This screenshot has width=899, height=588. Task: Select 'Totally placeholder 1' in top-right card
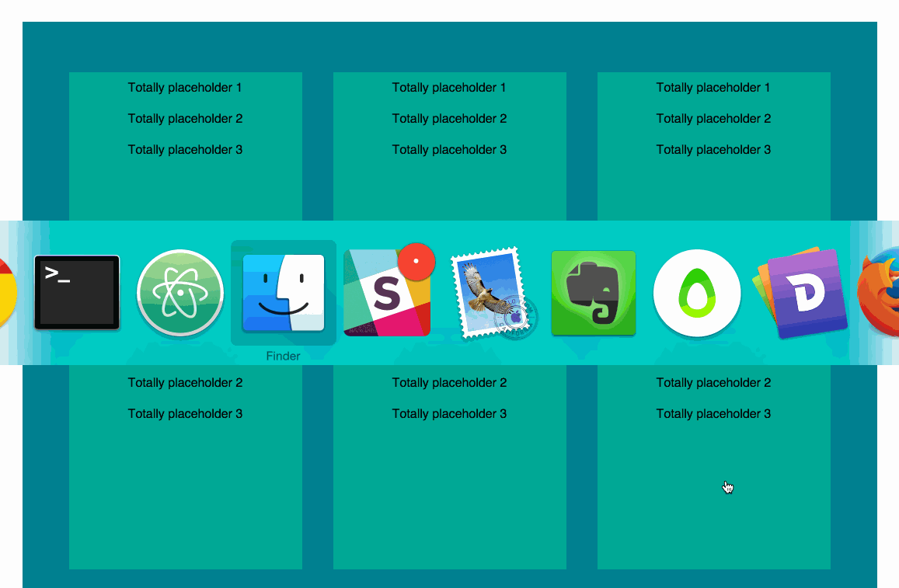[713, 88]
